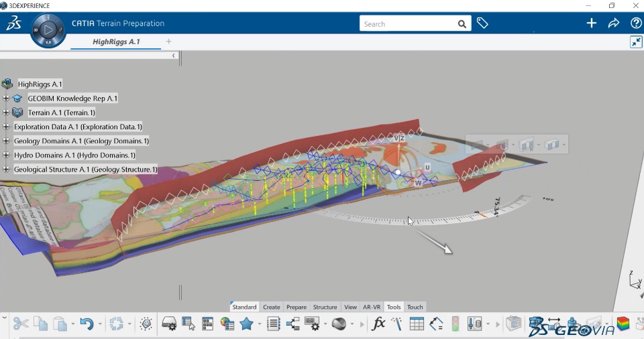Viewport: 644px width, 339px height.
Task: Open the display-with-gear options icon
Action: [x=312, y=324]
